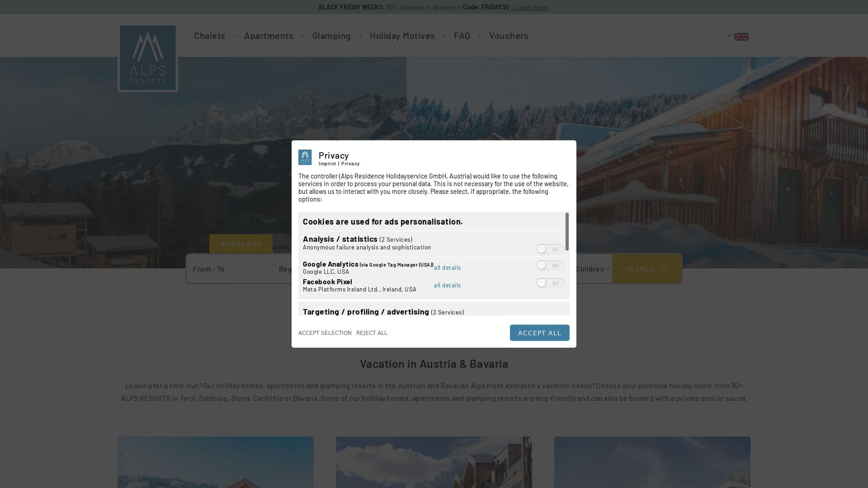Enable the Analysis / statistics toggle
Screen dimensions: 868x488
pyautogui.click(x=549, y=249)
